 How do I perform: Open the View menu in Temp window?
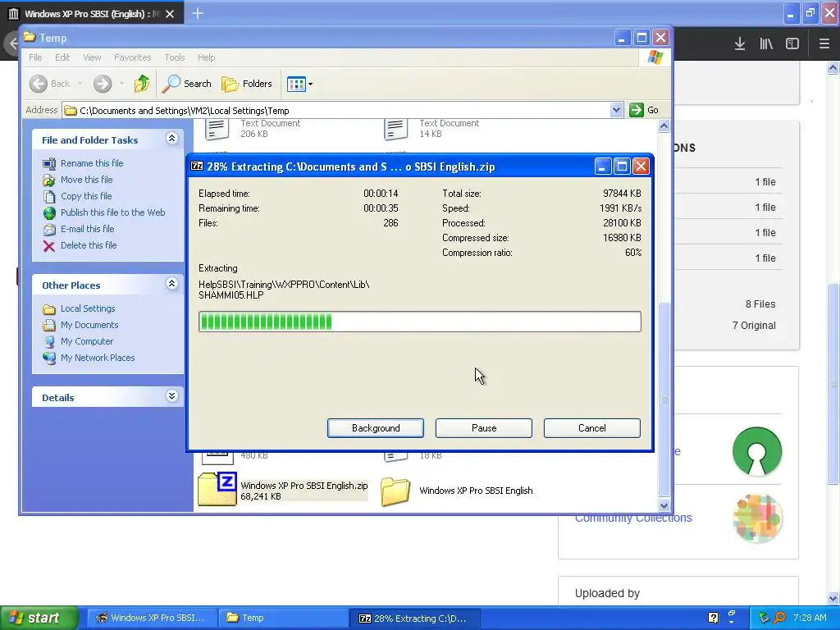click(x=92, y=57)
